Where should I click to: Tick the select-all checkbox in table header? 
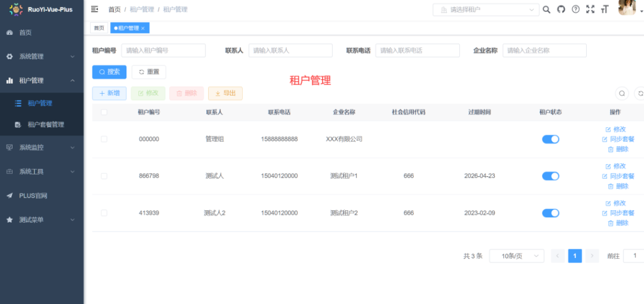(x=104, y=112)
